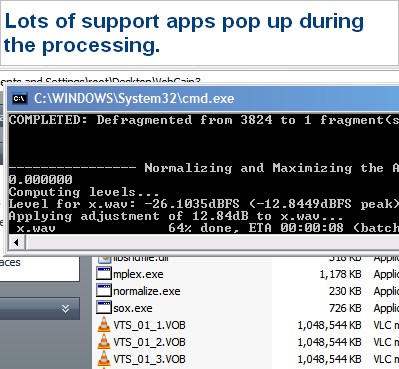Click the Applying adjustment of 12.84dB line

[176, 216]
